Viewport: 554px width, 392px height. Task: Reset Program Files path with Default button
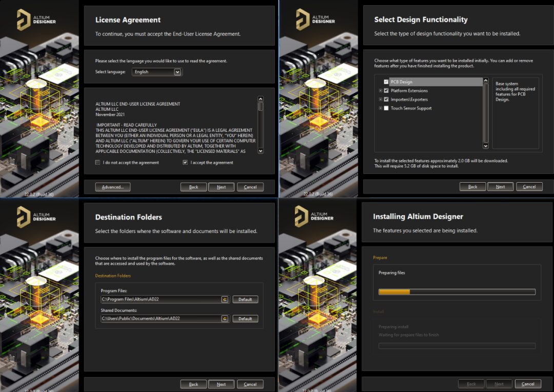pyautogui.click(x=245, y=300)
